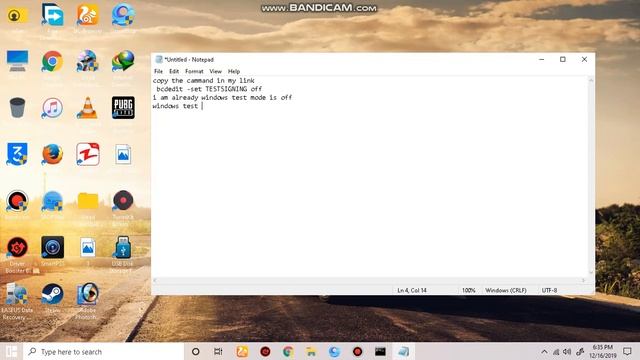Open the network icon in system tray
Viewport: 640px width, 360px height.
556,351
